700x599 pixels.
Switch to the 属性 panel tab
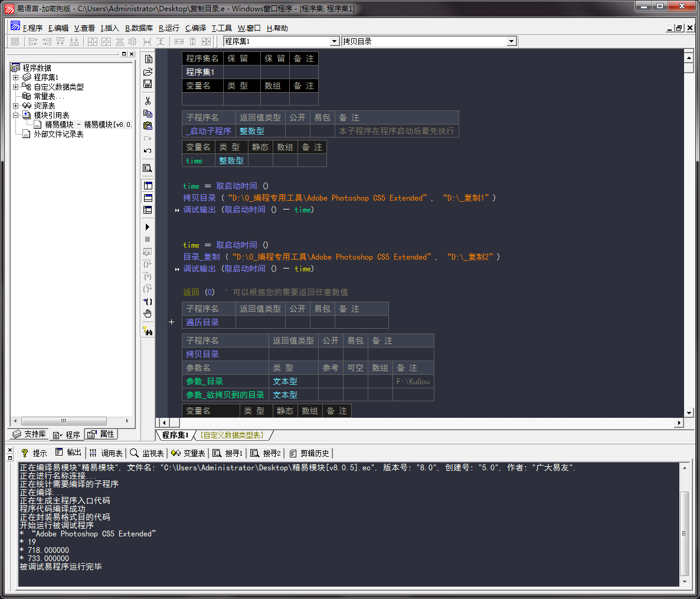pos(102,434)
